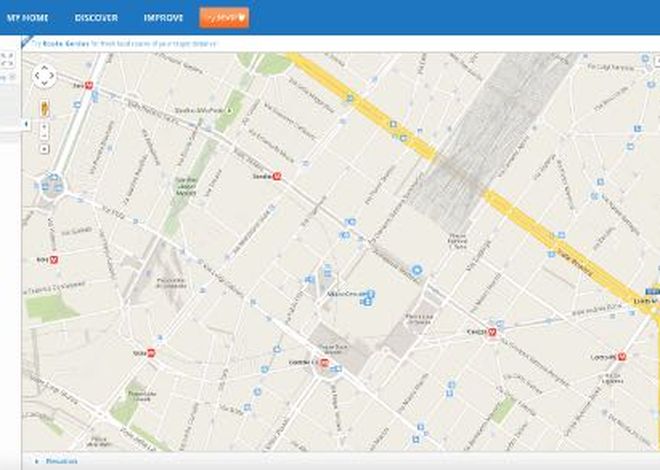Expand the Elevation panel with the triangle
This screenshot has height=470, width=660.
click(x=37, y=462)
